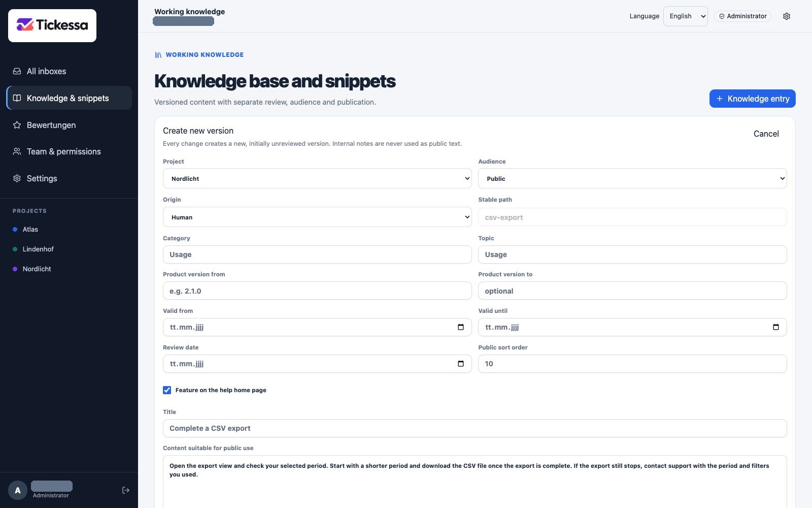
Task: Click the WORKING KNOWLEDGE breadcrumb label
Action: (x=205, y=55)
